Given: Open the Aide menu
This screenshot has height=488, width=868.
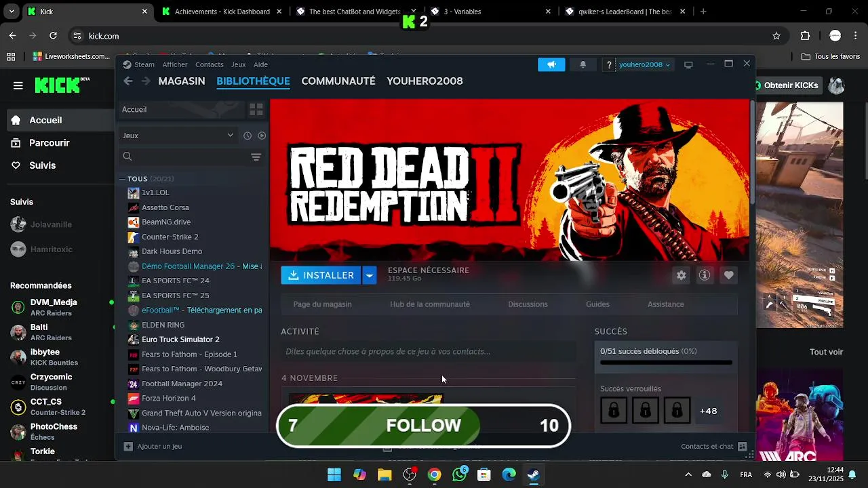Looking at the screenshot, I should coord(260,64).
